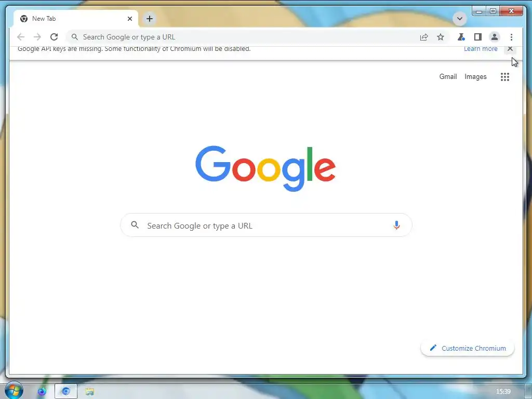Open the share this page icon
The width and height of the screenshot is (532, 399).
(424, 37)
